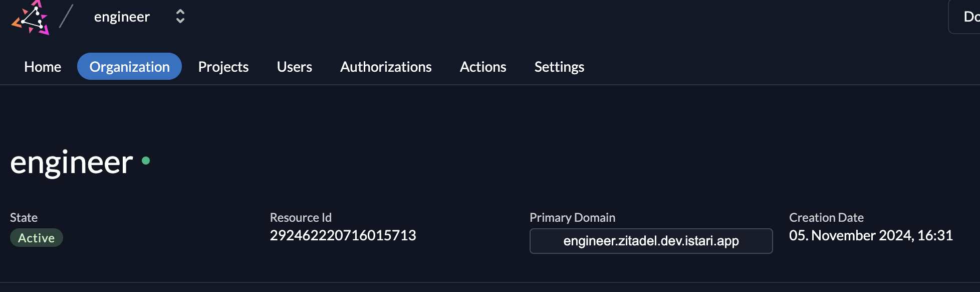Switch to the Projects tab
The image size is (980, 292).
(223, 66)
